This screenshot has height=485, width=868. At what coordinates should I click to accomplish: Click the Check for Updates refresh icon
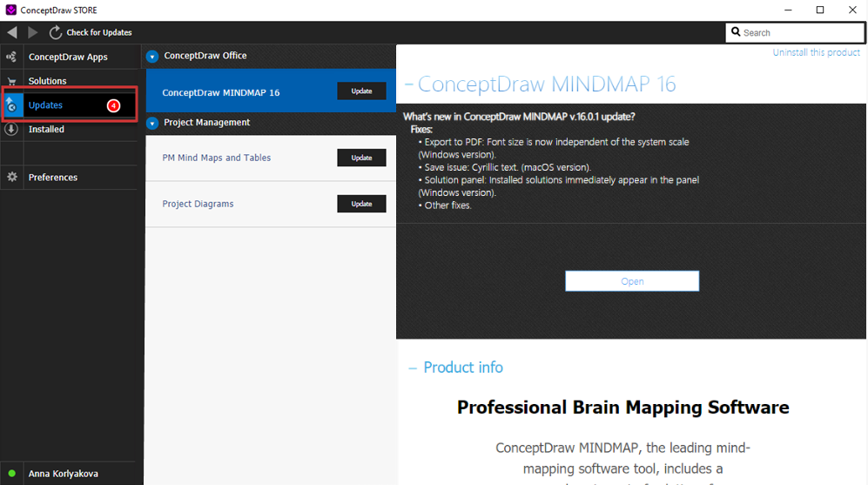[56, 33]
